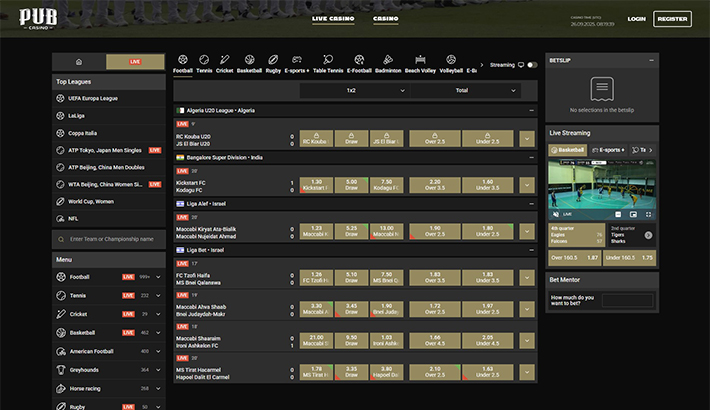This screenshot has height=410, width=710.
Task: Click the team or championship search field
Action: point(108,239)
